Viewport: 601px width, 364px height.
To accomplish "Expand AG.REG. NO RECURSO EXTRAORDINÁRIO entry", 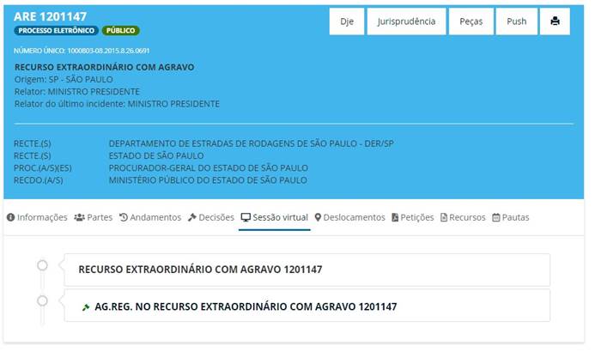I will 307,306.
